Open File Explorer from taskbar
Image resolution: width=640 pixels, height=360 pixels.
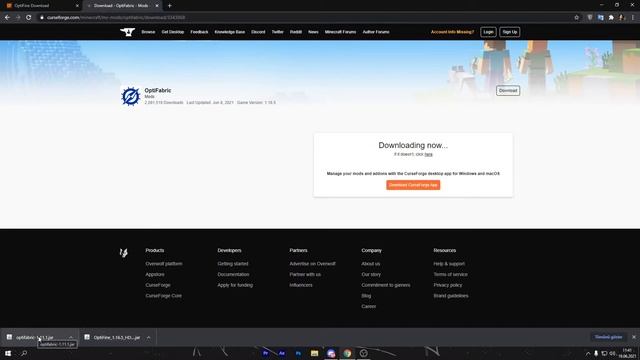point(314,353)
